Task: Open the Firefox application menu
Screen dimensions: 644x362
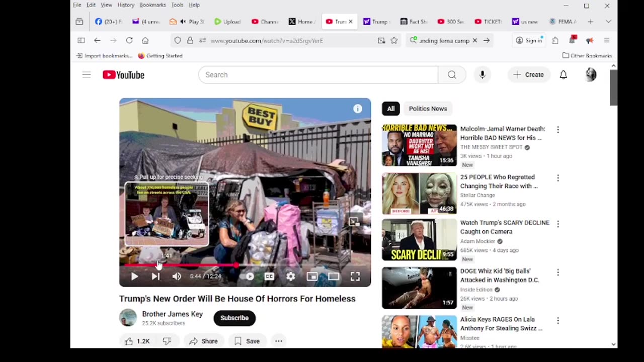Action: click(x=606, y=40)
